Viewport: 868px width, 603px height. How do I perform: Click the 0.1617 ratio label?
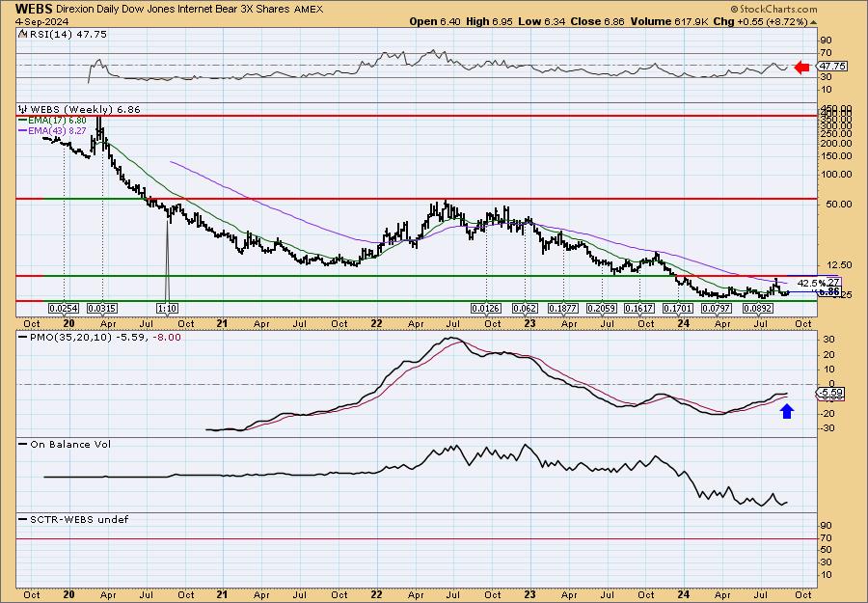pos(640,309)
